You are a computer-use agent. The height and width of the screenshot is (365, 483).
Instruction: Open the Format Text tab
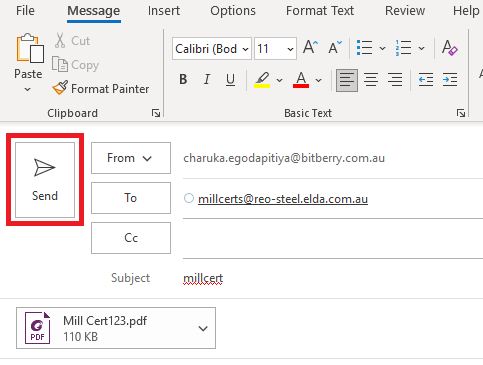click(x=320, y=11)
